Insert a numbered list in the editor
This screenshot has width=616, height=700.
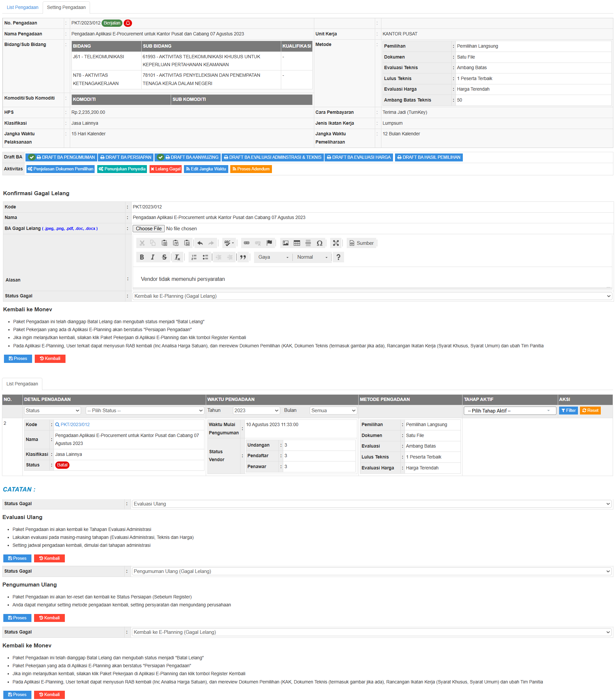pyautogui.click(x=194, y=257)
